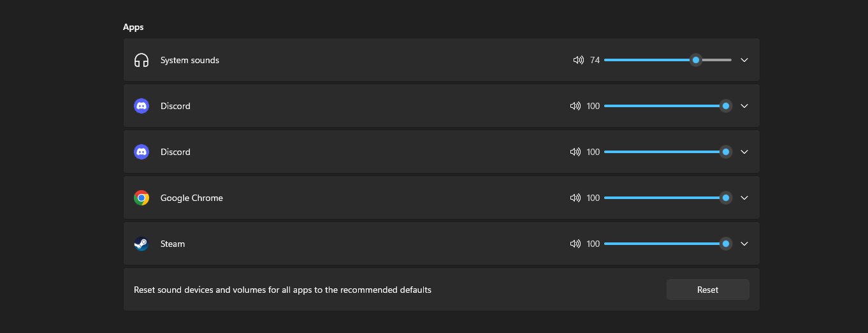Open the second Discord row's dropdown chevron
868x333 pixels.
pos(744,152)
